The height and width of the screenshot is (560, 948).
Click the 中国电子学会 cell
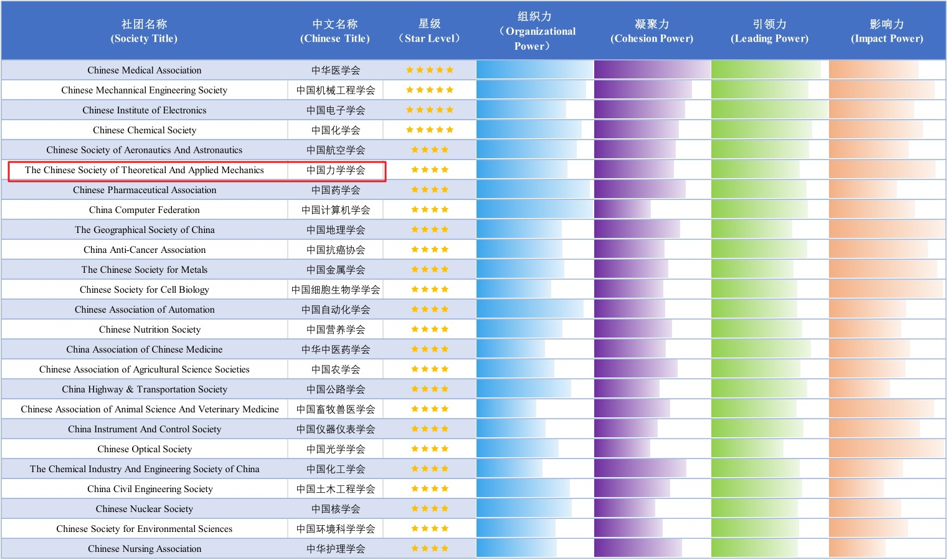[336, 110]
